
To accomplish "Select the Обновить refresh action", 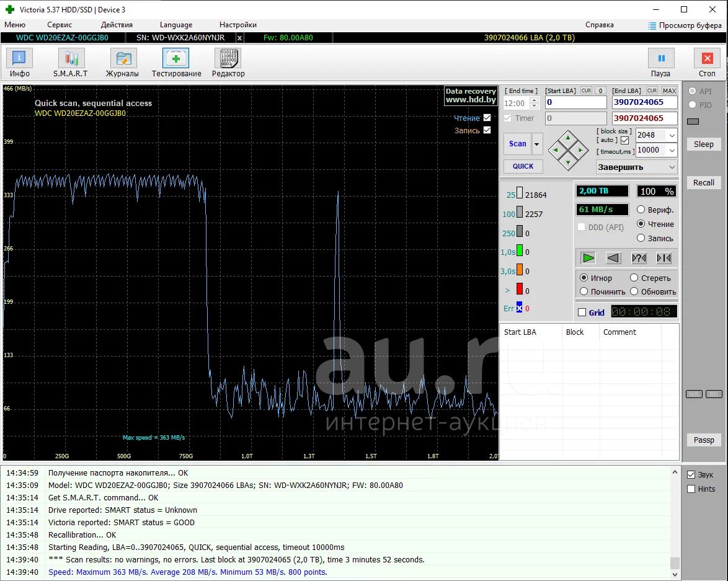I will click(x=634, y=291).
